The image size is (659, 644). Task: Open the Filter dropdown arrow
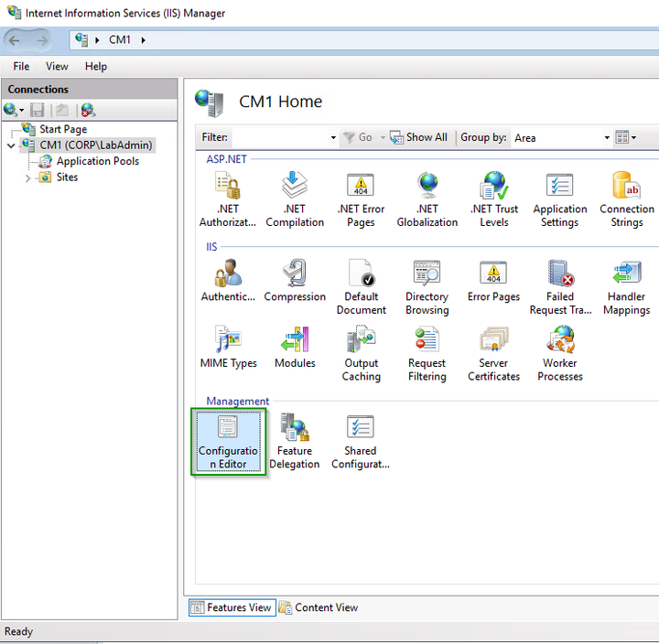pyautogui.click(x=333, y=138)
